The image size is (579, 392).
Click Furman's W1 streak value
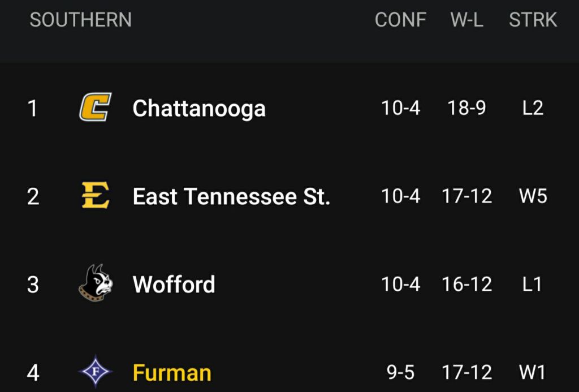pyautogui.click(x=532, y=373)
